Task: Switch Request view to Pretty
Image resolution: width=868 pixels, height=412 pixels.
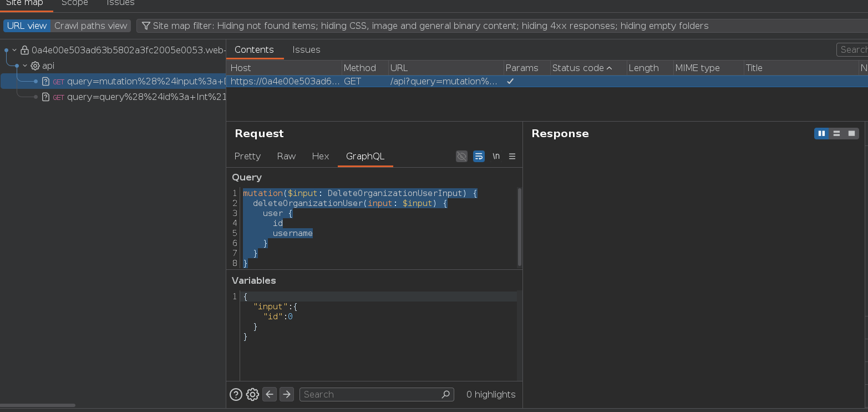Action: (x=247, y=156)
